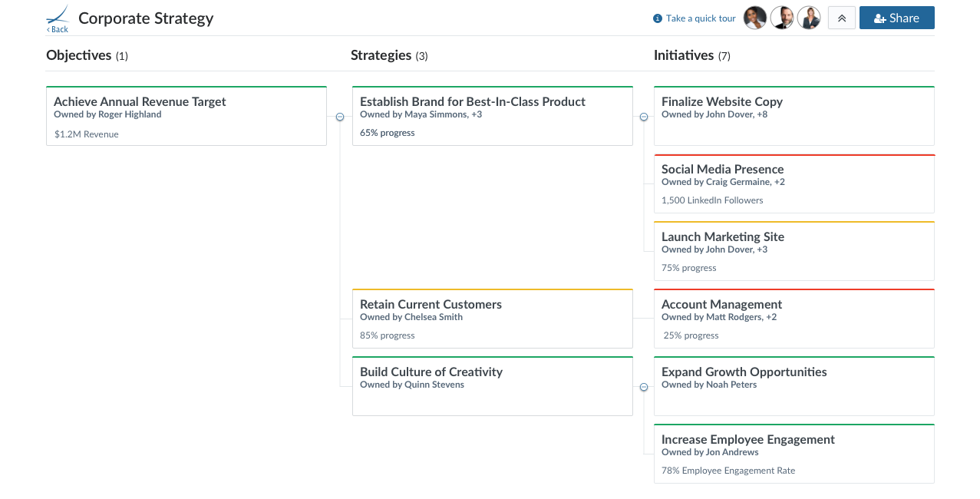Viewport: 980px width, 499px height.
Task: Open the Achieve Annual Revenue Target card
Action: 186,116
